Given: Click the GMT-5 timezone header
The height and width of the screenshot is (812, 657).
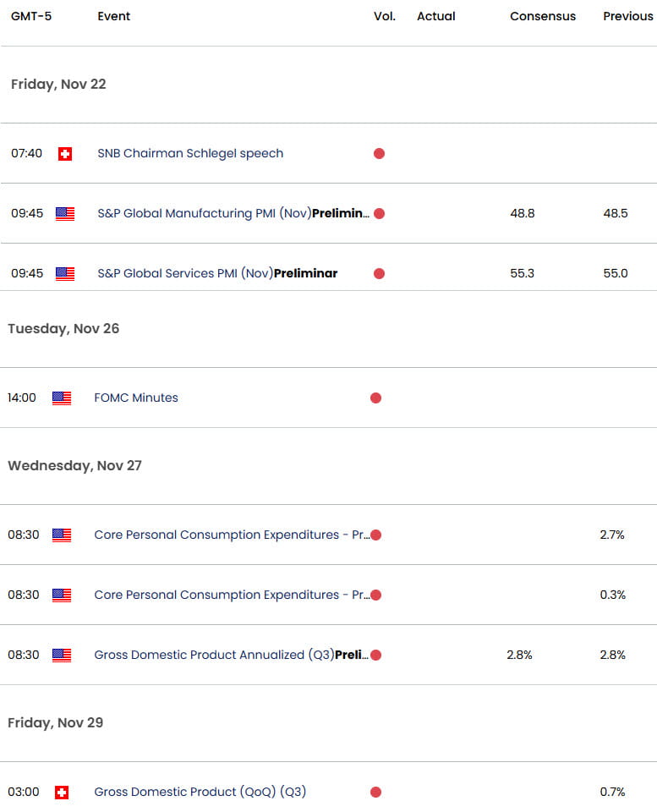Looking at the screenshot, I should tap(30, 15).
